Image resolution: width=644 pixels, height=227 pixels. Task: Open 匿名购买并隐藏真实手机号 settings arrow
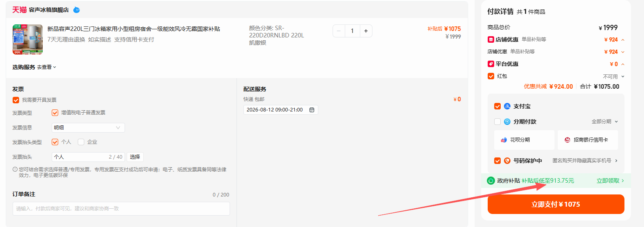tap(616, 161)
